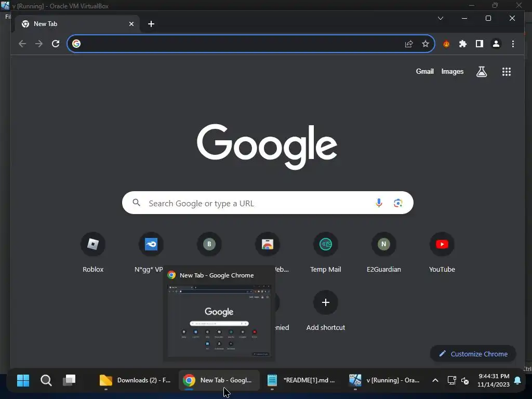Image resolution: width=532 pixels, height=399 pixels.
Task: Open the clock showing 9:44:31 PM
Action: point(494,380)
